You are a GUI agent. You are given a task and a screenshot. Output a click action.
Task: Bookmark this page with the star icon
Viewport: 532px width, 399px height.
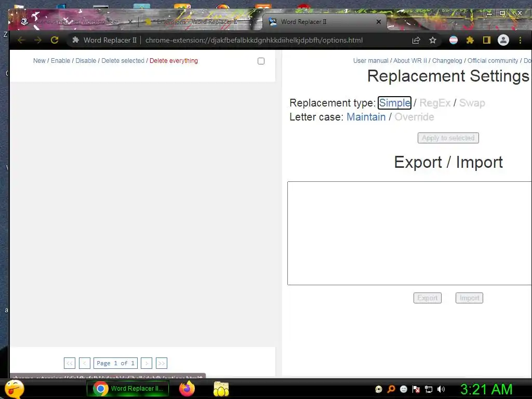[433, 41]
